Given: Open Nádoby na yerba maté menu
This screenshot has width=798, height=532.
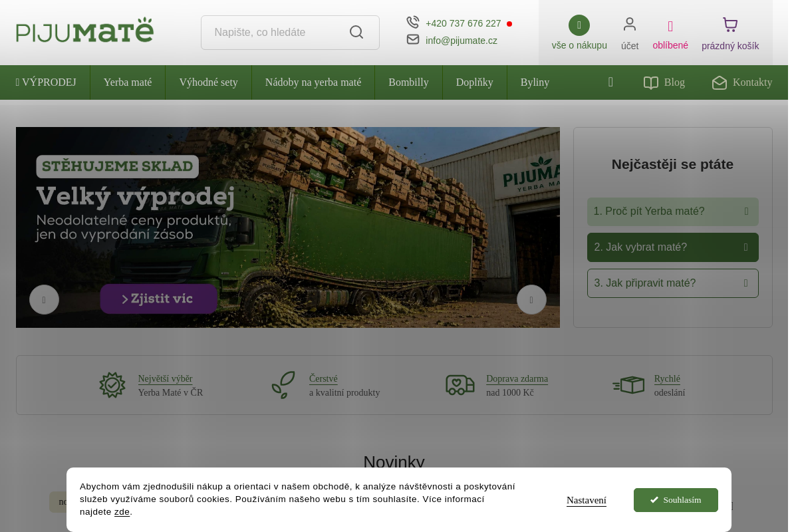Looking at the screenshot, I should tap(313, 82).
